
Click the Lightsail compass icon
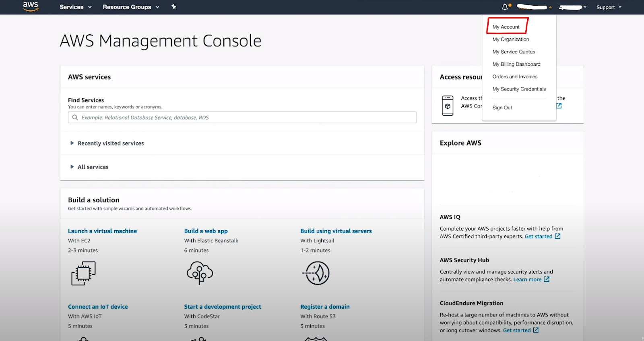[x=316, y=273]
